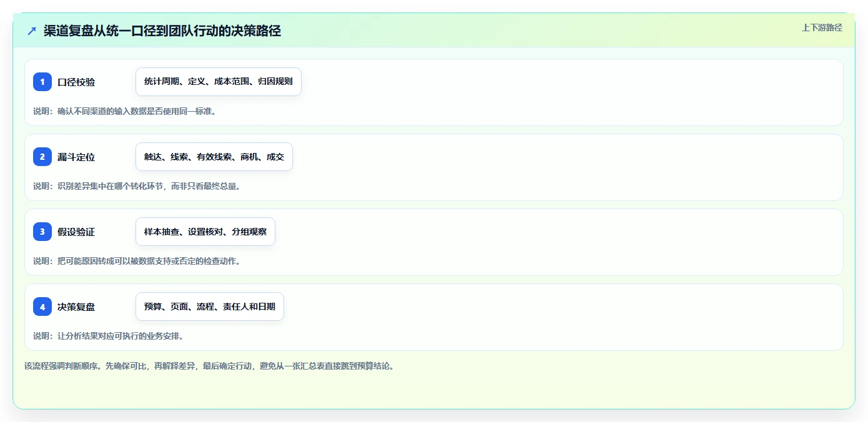This screenshot has height=422, width=868.
Task: Click the 样本抽查、设置核对、分组观察 chip
Action: pyautogui.click(x=205, y=232)
